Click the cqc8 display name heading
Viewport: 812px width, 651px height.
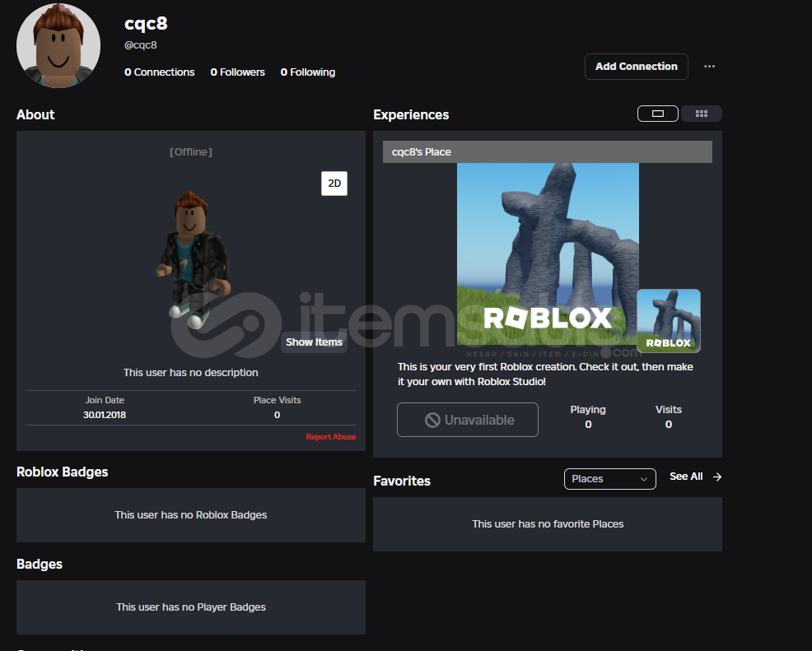point(146,23)
